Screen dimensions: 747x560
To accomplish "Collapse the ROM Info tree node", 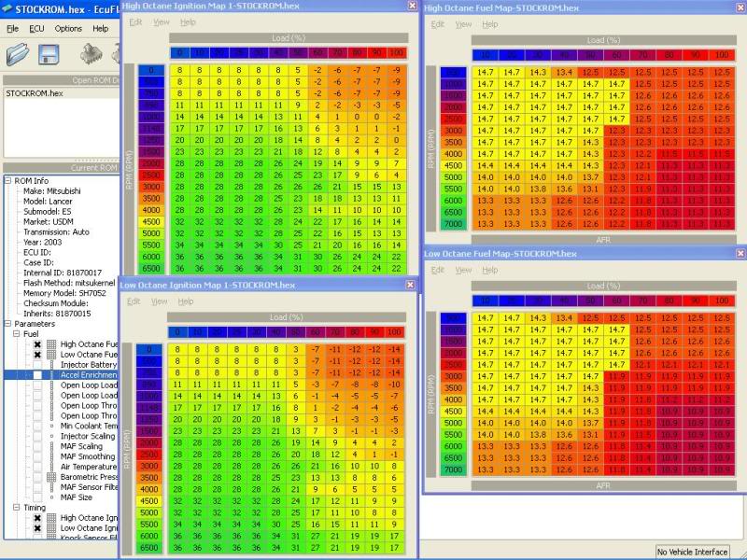I will coord(8,181).
